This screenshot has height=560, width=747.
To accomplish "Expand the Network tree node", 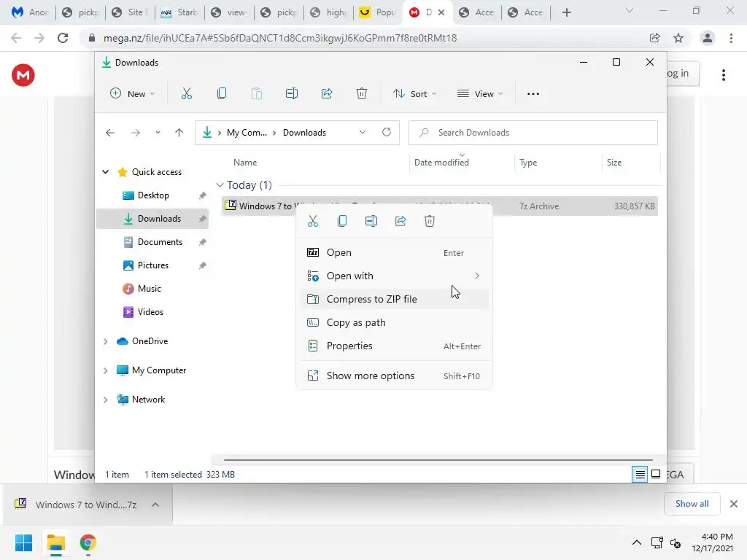I will click(x=106, y=400).
